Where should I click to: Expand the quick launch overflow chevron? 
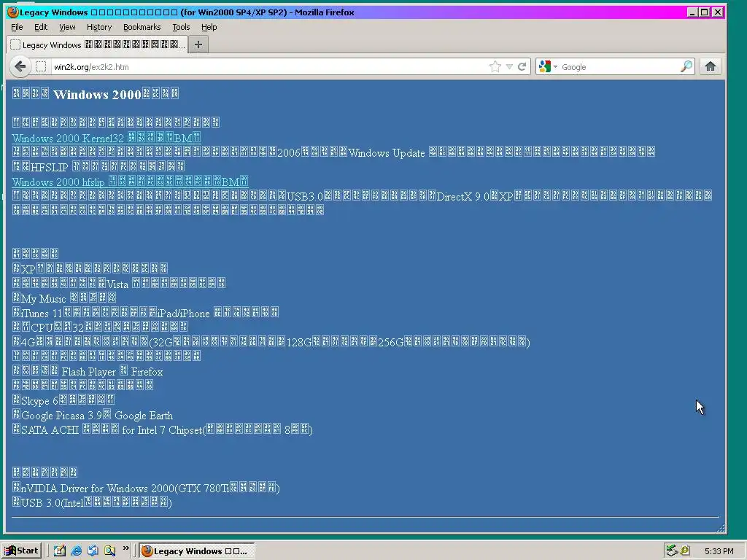[x=125, y=548]
